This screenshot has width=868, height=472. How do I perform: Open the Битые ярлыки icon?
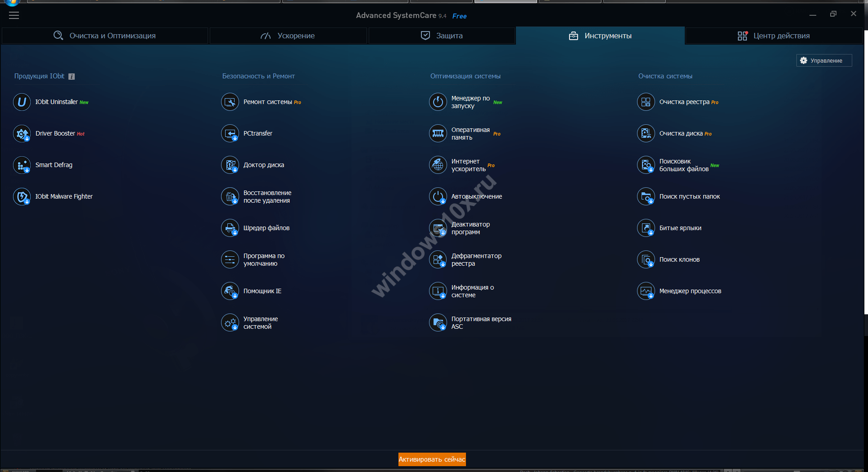(x=646, y=228)
